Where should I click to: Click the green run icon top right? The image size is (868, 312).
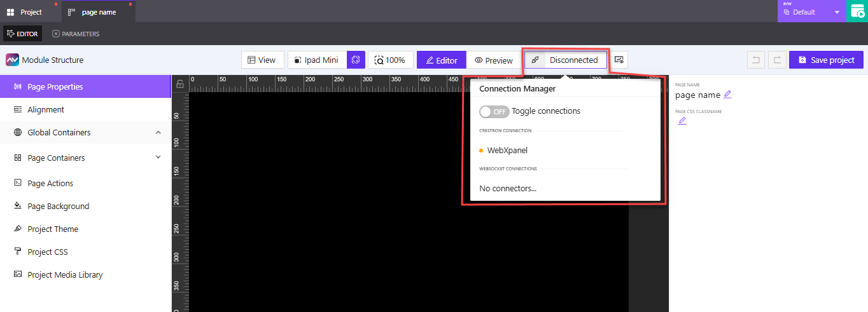click(x=857, y=11)
